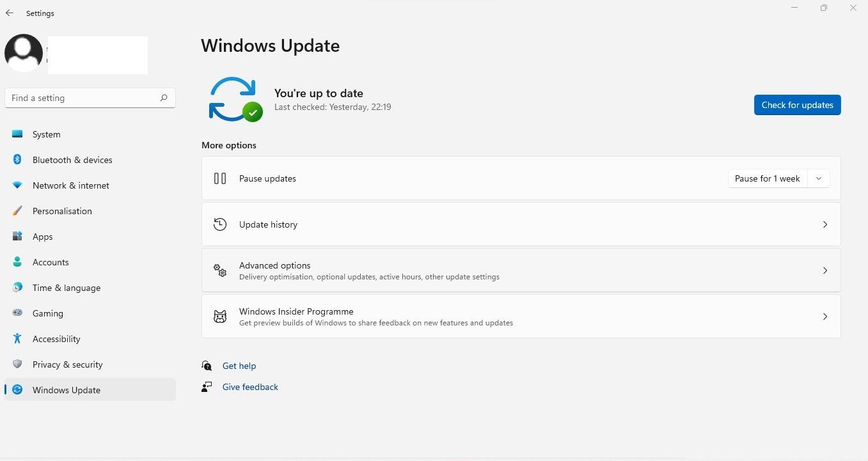This screenshot has width=868, height=461.
Task: Click the Time & language globe icon
Action: point(18,288)
